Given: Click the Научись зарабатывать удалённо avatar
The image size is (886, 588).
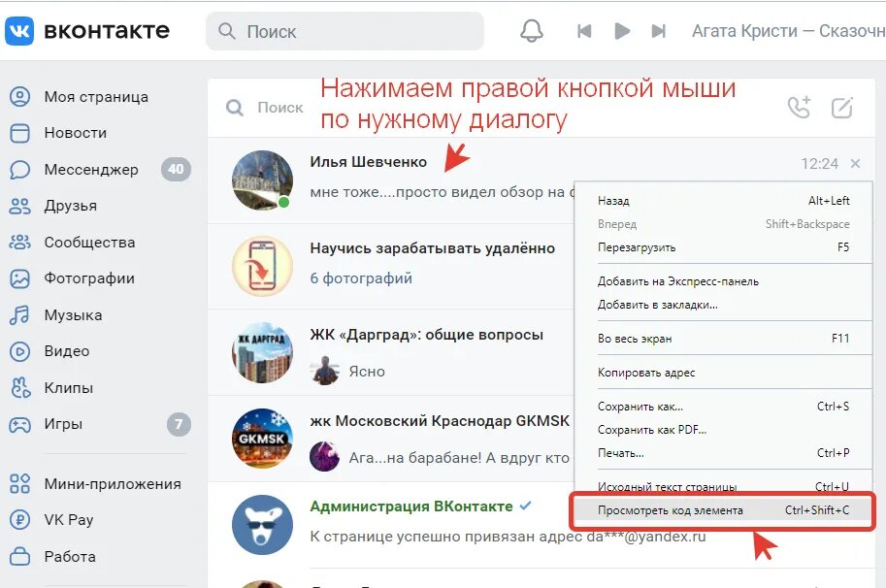Looking at the screenshot, I should pyautogui.click(x=262, y=266).
